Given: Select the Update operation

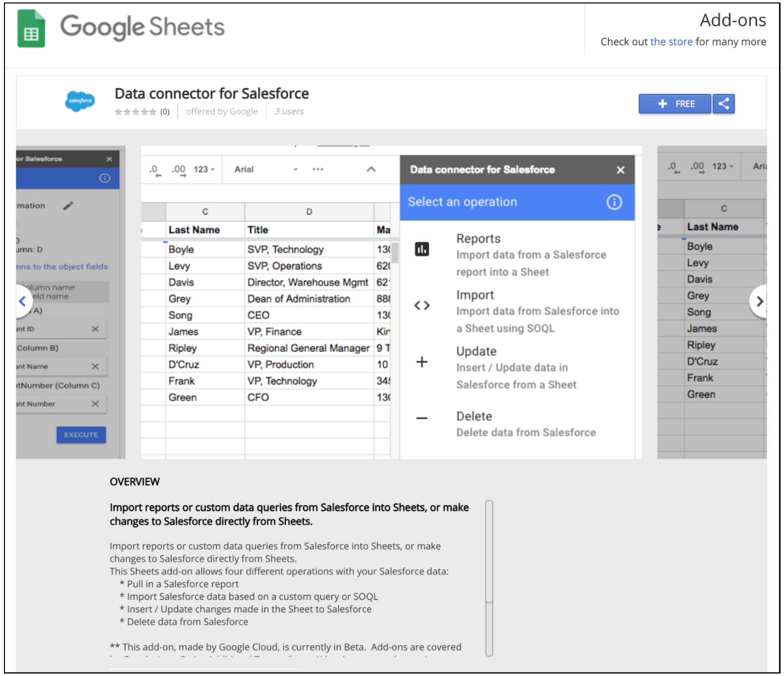Looking at the screenshot, I should (518, 368).
